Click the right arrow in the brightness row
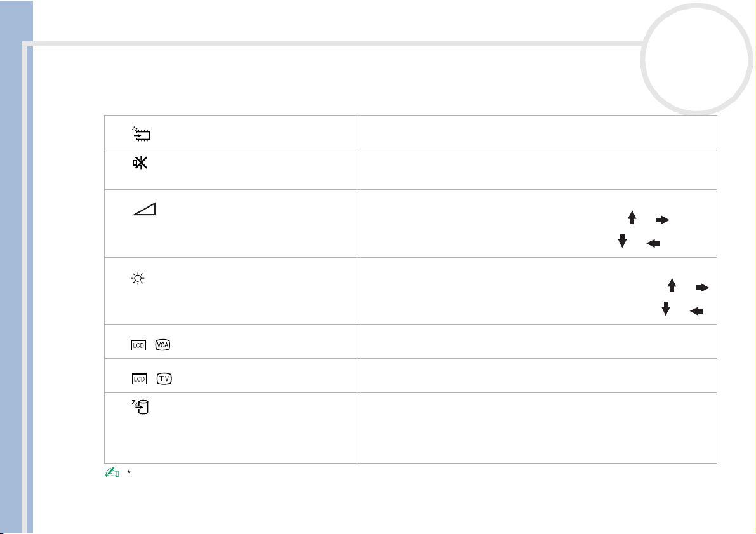This screenshot has width=756, height=534. 703,288
